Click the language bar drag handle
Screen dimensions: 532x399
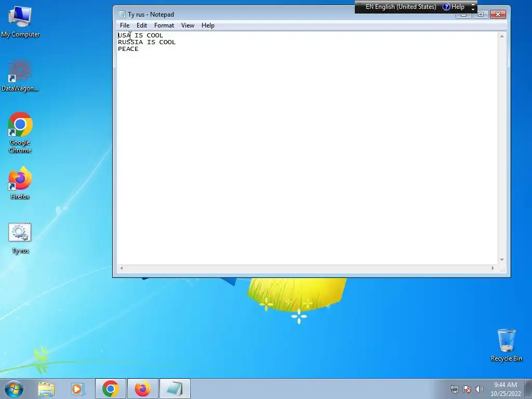pyautogui.click(x=359, y=7)
